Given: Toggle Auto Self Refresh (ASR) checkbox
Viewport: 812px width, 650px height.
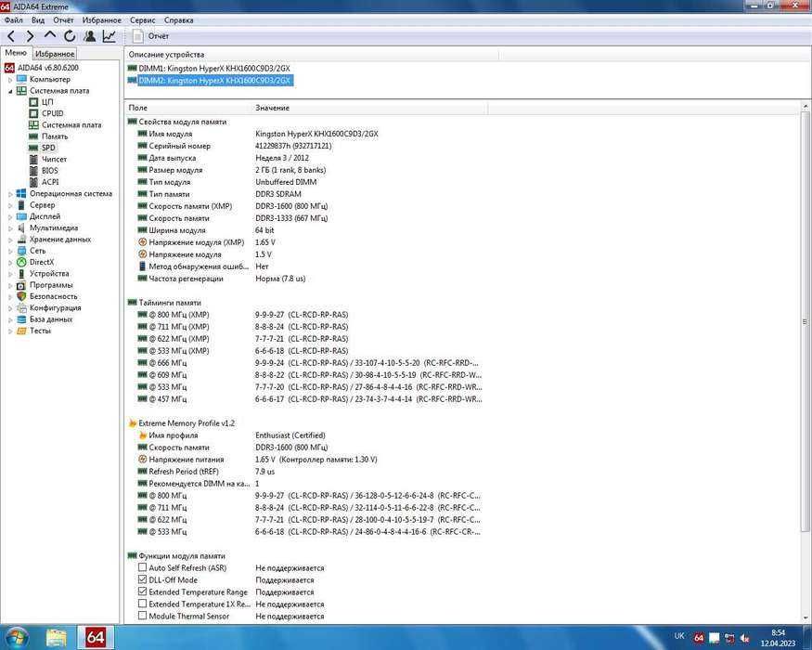Looking at the screenshot, I should [x=142, y=567].
